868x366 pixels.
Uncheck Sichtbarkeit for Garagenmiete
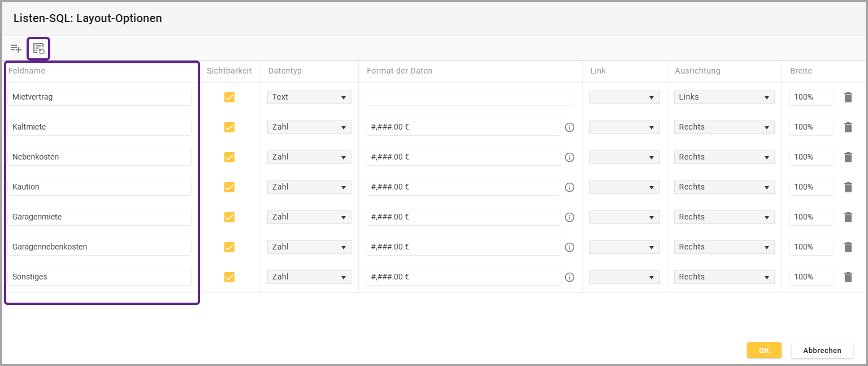tap(229, 217)
